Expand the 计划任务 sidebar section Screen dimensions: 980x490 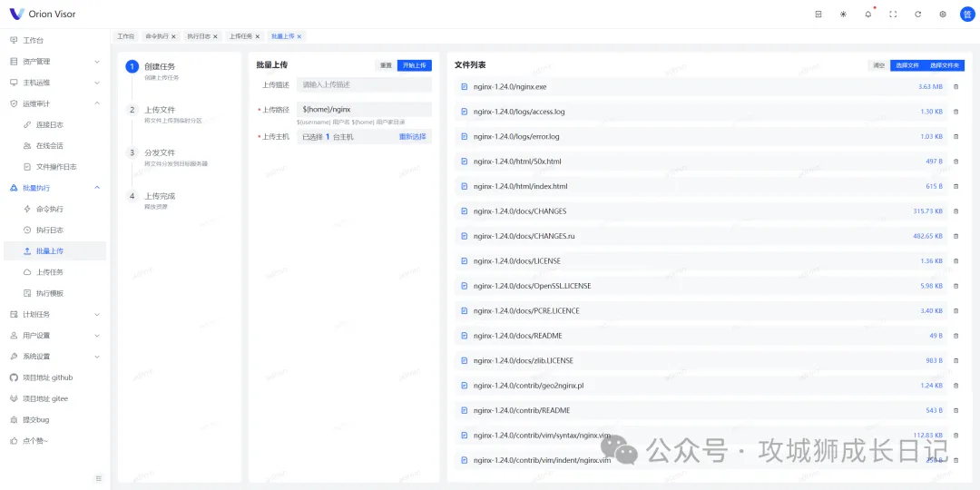tap(54, 314)
